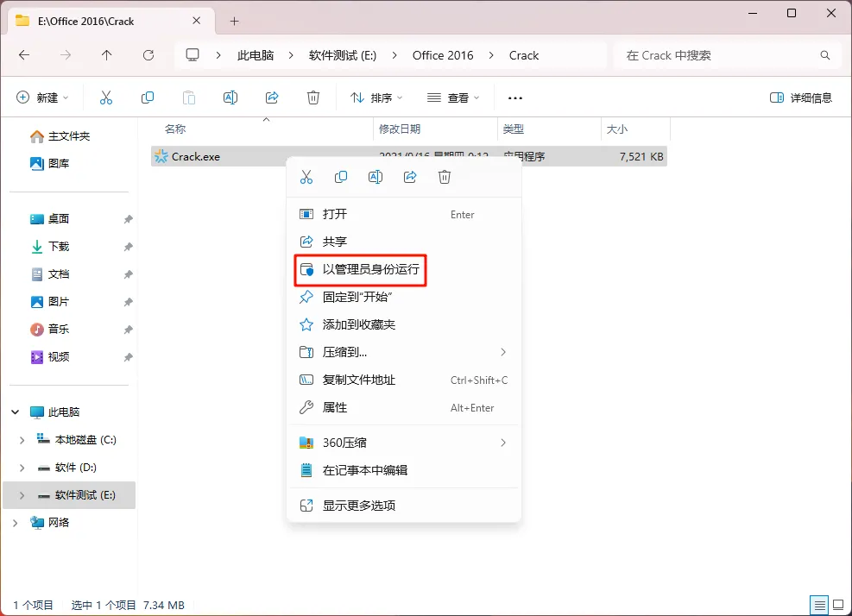Expand the 压缩到... submenu arrow

pyautogui.click(x=503, y=352)
